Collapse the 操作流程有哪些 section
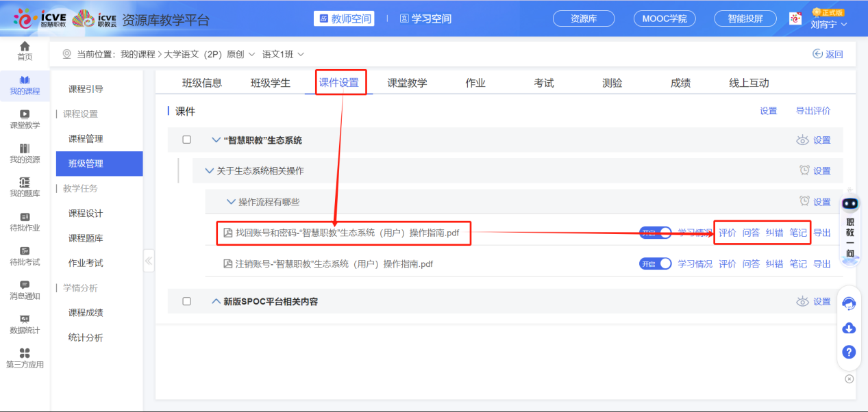 230,201
